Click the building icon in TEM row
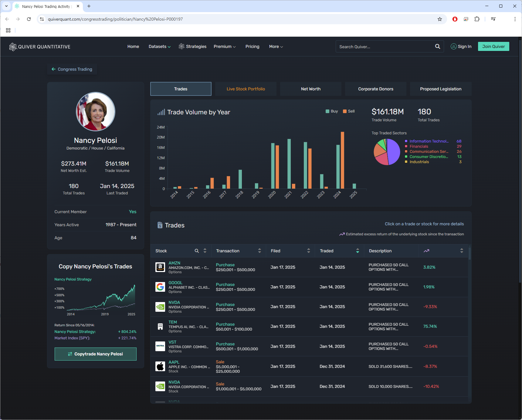Screen dimensions: 522x420 [x=160, y=327]
